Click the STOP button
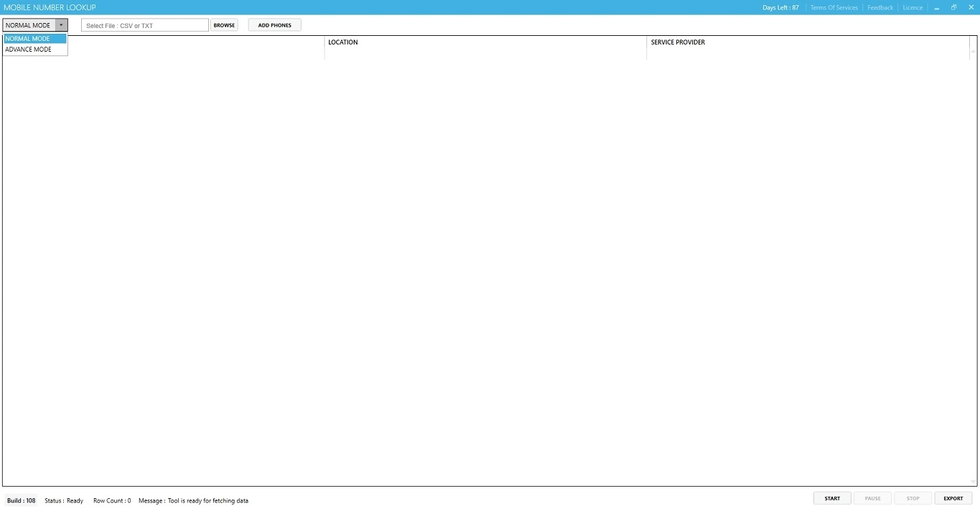 click(913, 498)
